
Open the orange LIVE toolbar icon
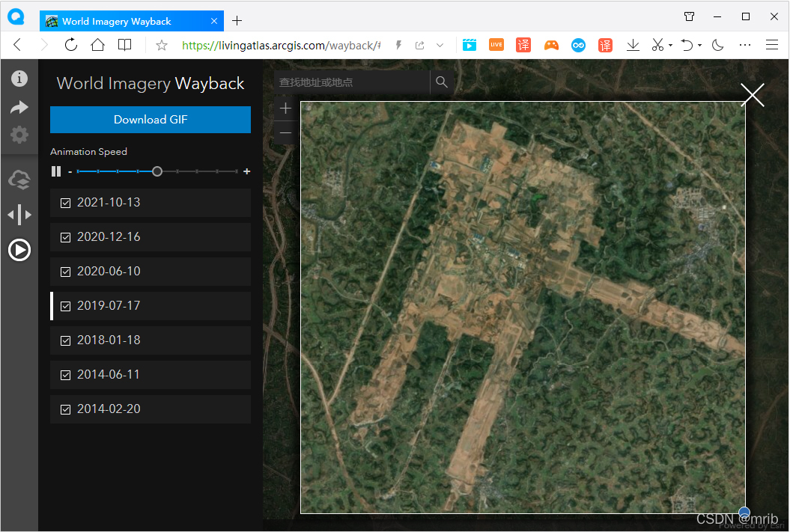pos(496,45)
